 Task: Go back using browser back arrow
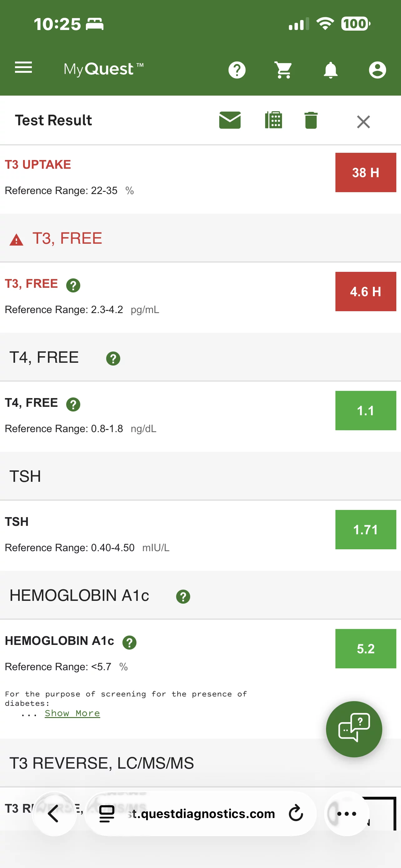tap(54, 814)
